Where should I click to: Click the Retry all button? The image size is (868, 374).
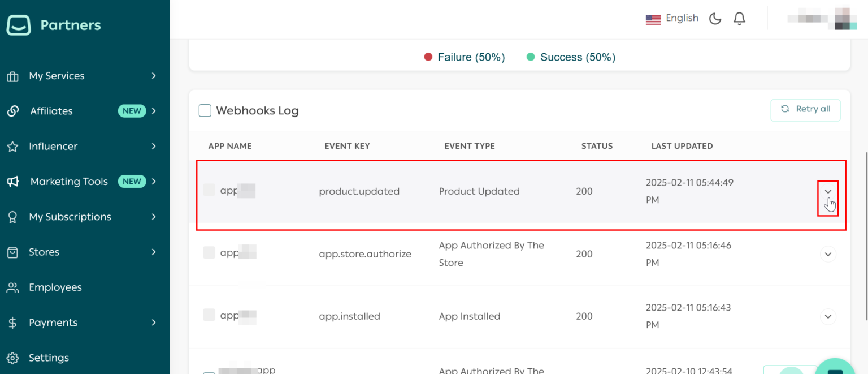[805, 110]
